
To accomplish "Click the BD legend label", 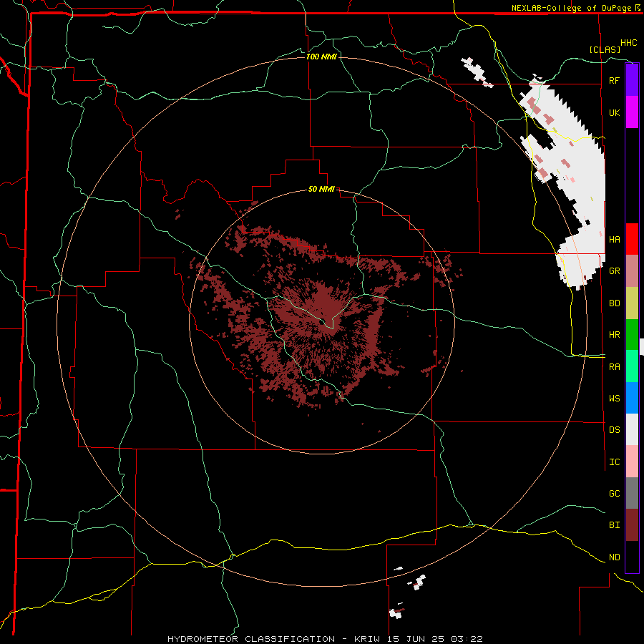I will point(614,303).
